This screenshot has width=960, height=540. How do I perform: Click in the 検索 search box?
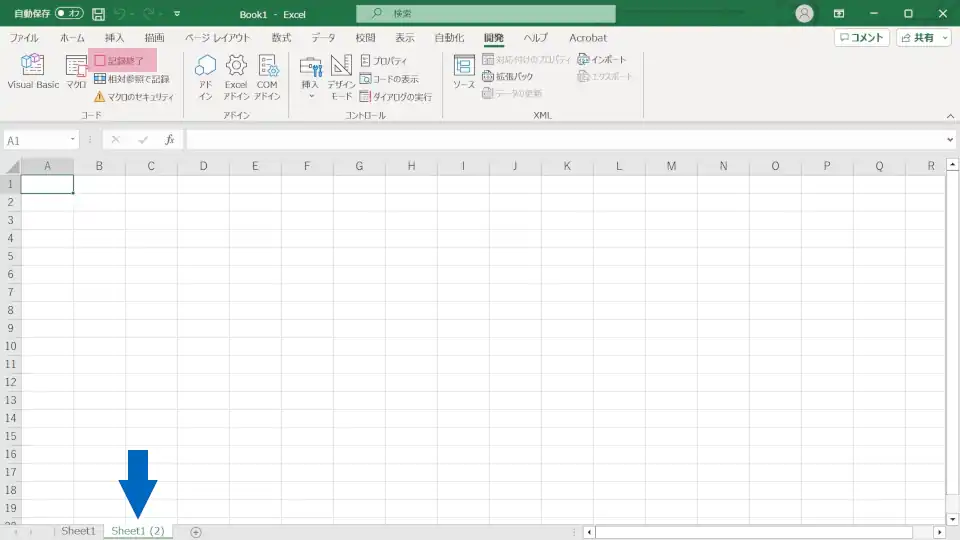click(486, 14)
